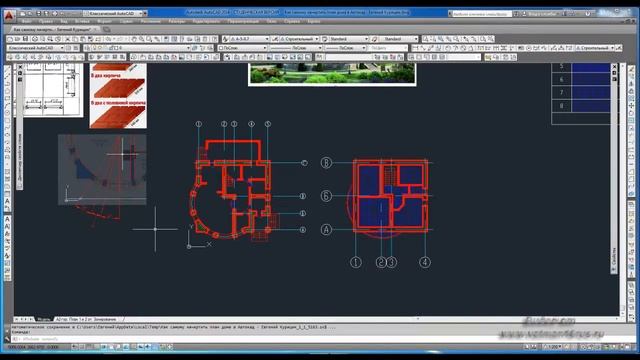
Task: Click Layer Previous icon
Action: (x=202, y=48)
